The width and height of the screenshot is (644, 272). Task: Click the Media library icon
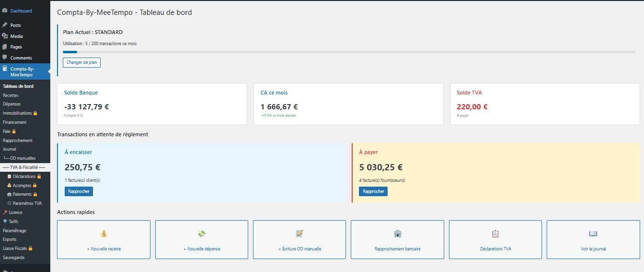(5, 36)
